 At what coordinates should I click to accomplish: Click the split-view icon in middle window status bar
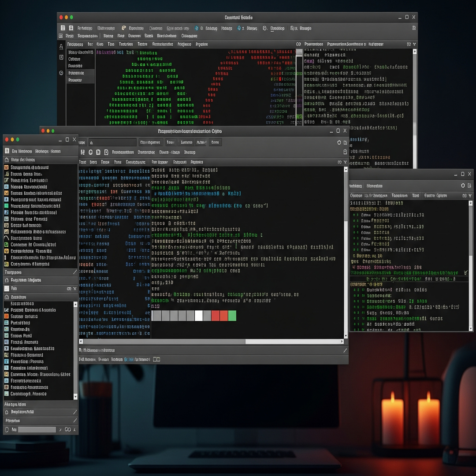click(x=156, y=359)
